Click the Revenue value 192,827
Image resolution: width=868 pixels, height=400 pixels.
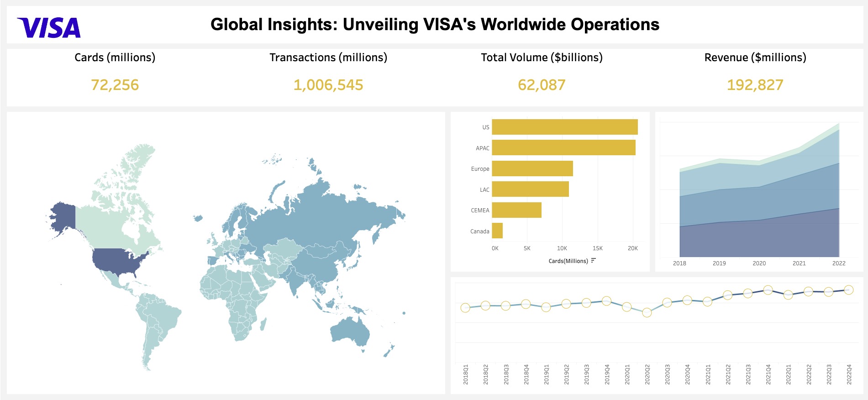click(755, 85)
